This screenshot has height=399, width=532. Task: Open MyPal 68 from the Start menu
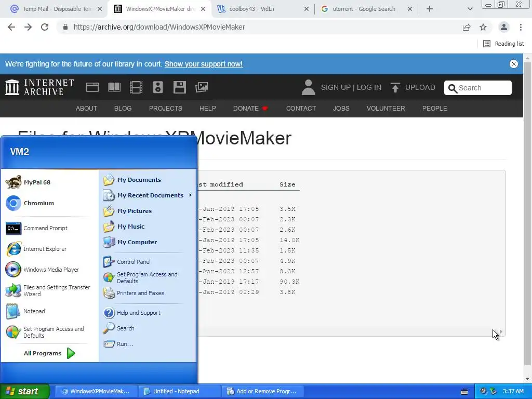(29, 182)
